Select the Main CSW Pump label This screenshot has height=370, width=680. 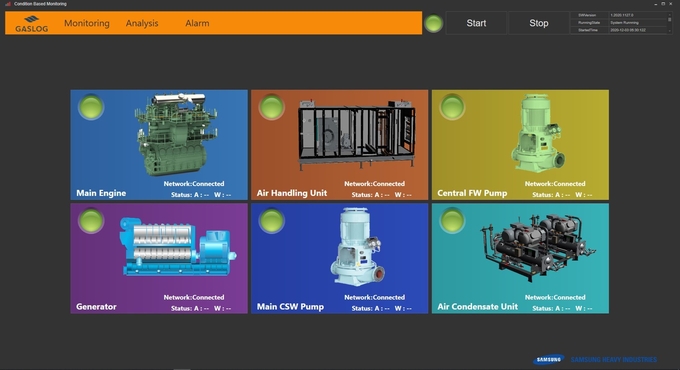point(290,307)
